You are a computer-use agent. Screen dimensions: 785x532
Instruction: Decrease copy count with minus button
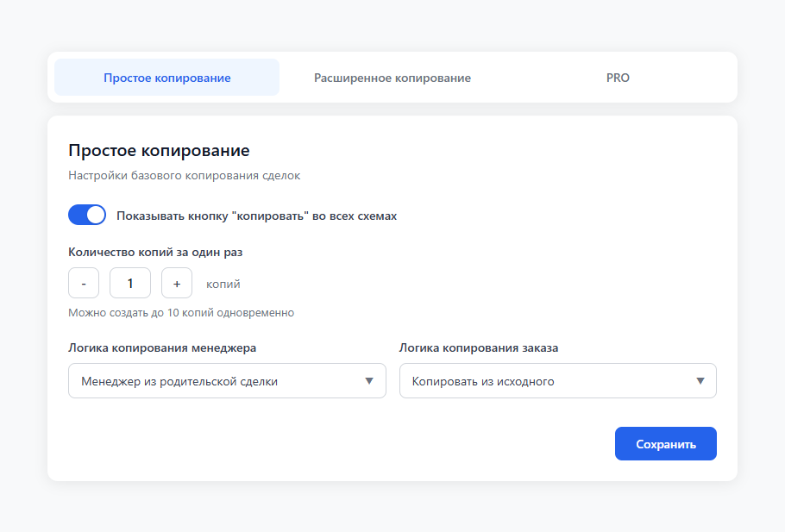click(x=84, y=284)
